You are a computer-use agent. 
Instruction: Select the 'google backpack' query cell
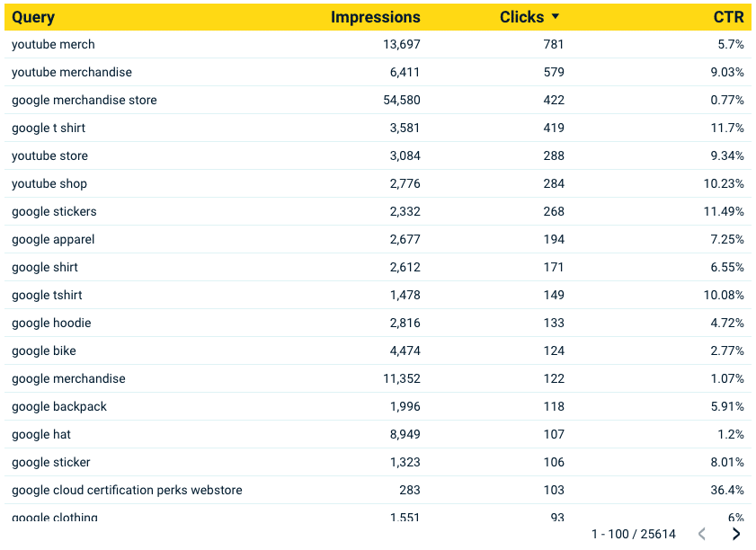59,407
